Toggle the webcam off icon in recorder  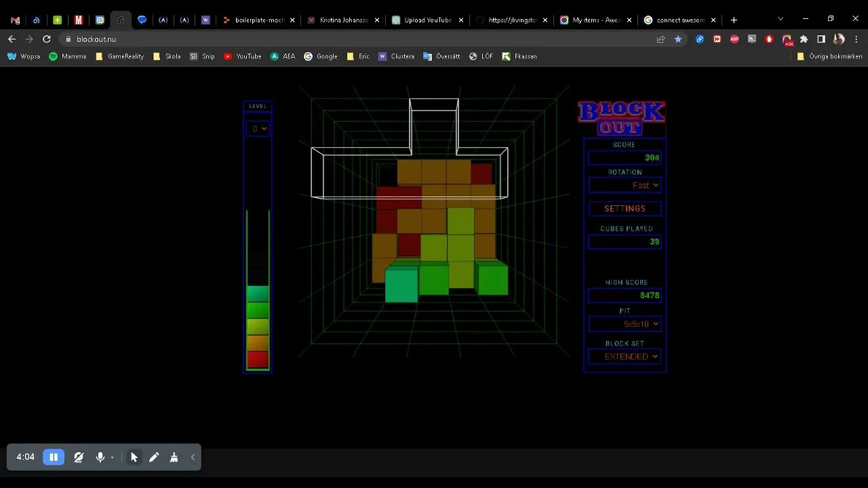pos(79,457)
